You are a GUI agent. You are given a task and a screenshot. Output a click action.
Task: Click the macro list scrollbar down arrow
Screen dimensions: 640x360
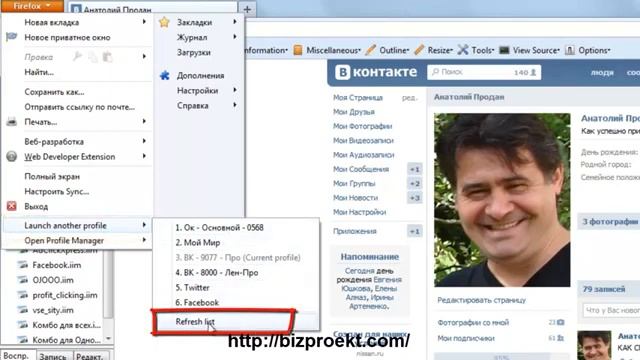[x=108, y=338]
